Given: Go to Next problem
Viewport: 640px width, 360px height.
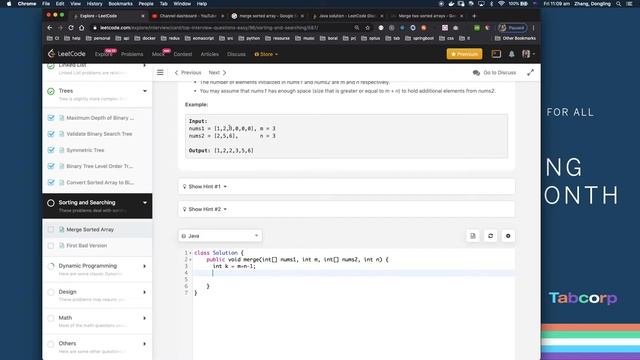Looking at the screenshot, I should click(x=217, y=72).
